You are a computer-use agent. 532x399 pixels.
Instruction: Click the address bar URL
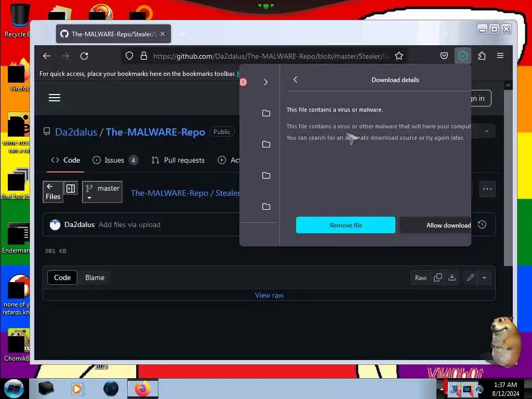271,56
